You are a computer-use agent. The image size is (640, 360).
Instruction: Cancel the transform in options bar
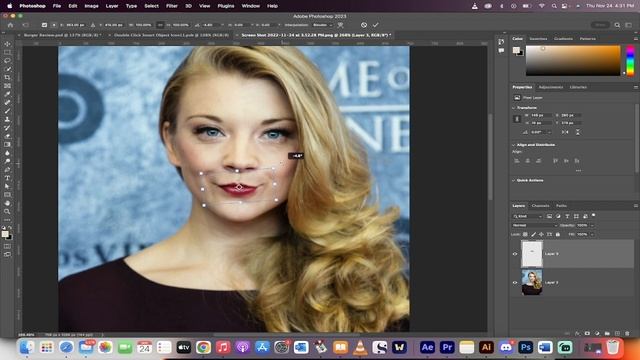[x=364, y=25]
